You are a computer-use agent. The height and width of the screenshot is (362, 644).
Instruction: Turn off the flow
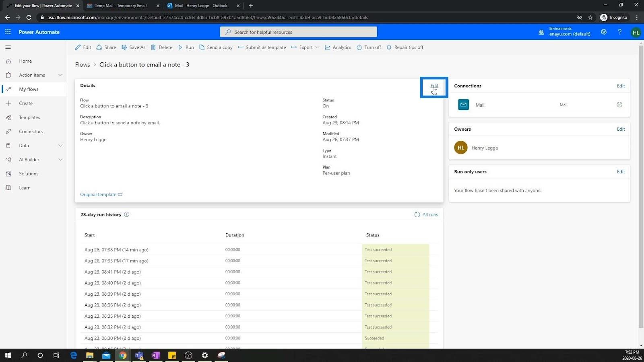pyautogui.click(x=369, y=47)
